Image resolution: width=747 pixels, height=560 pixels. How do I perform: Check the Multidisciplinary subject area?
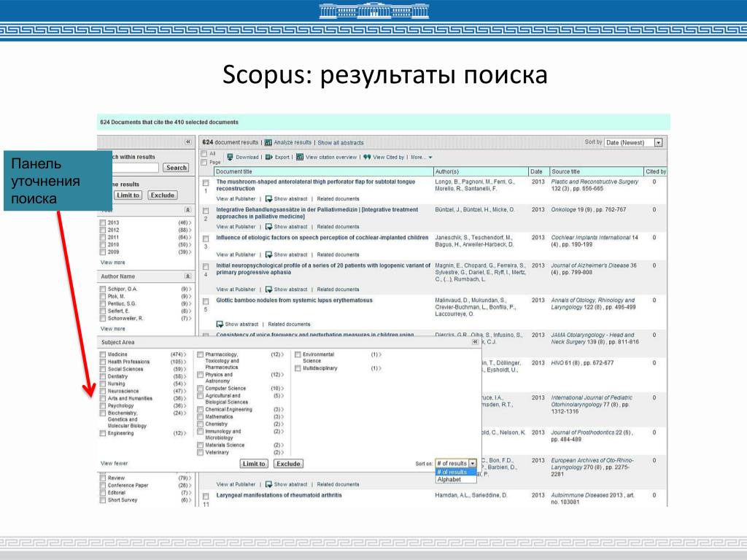[298, 368]
